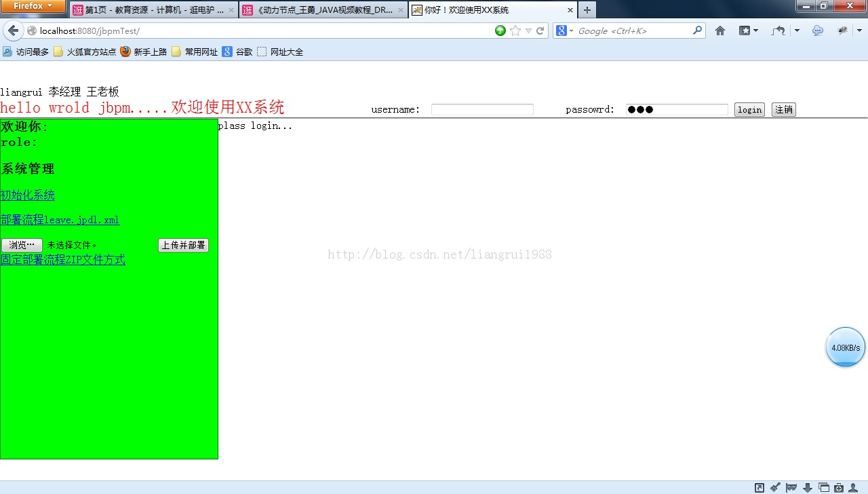Screen dimensions: 868x494
Task: Open the 常用网址 bookmark folder
Action: tap(195, 52)
